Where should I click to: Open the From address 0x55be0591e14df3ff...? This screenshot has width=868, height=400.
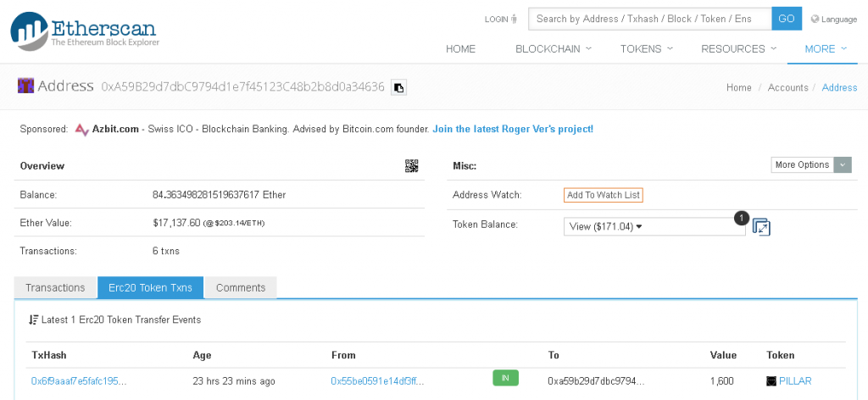click(x=377, y=381)
